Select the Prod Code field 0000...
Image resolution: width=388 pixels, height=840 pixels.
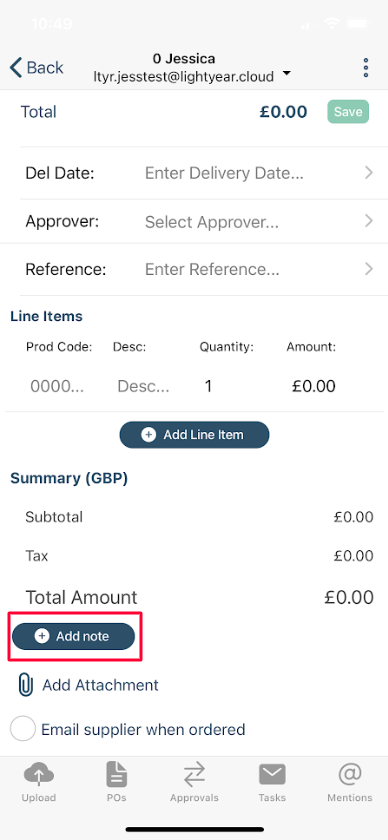tap(57, 386)
